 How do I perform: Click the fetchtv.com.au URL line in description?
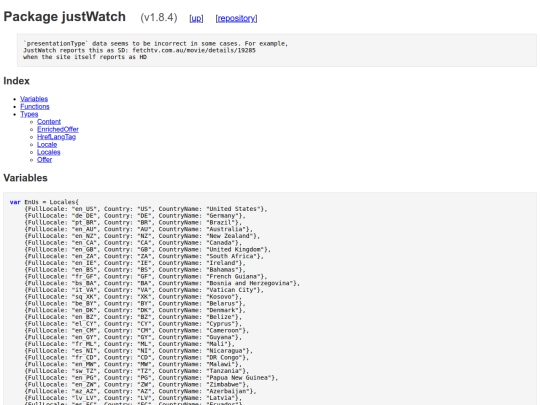coord(139,50)
